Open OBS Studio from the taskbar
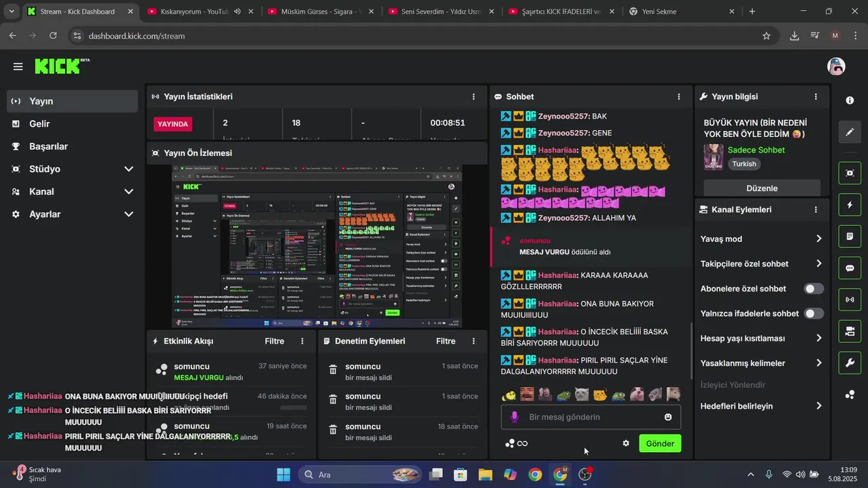The height and width of the screenshot is (488, 868). click(x=585, y=474)
